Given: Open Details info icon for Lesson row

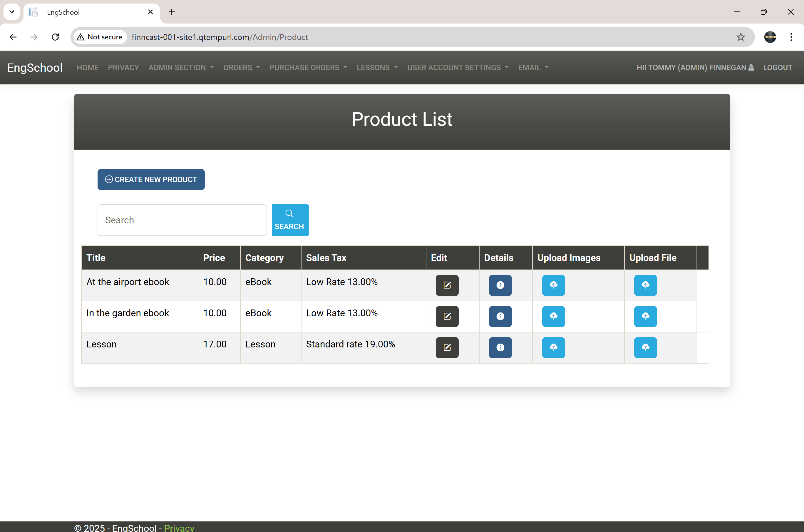Looking at the screenshot, I should click(x=500, y=347).
